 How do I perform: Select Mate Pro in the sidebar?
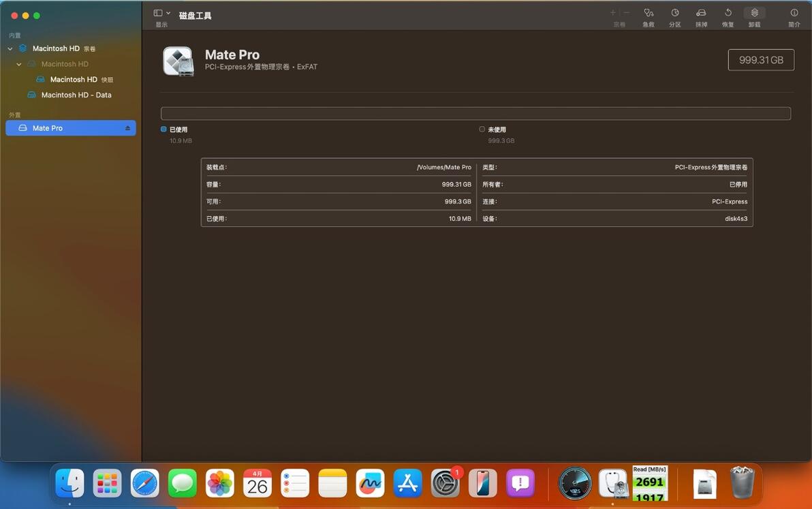[70, 128]
